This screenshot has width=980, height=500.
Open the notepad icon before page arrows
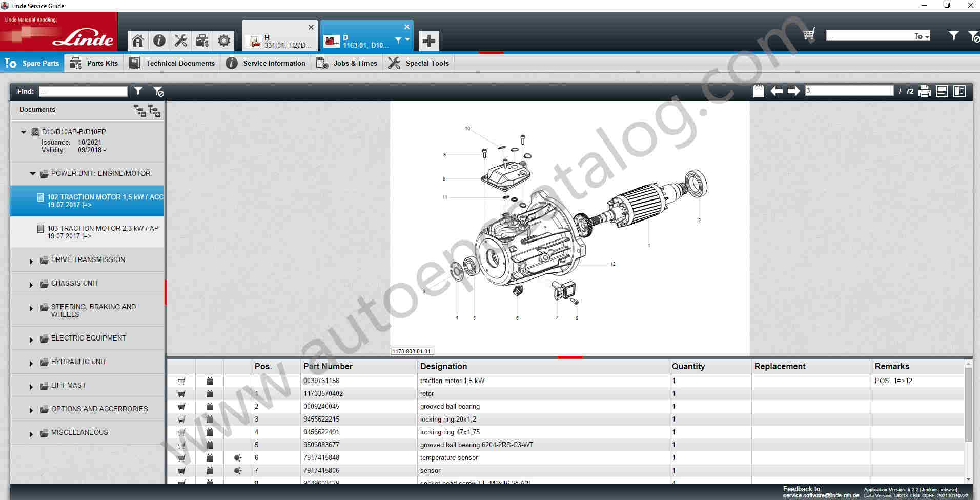(x=759, y=91)
